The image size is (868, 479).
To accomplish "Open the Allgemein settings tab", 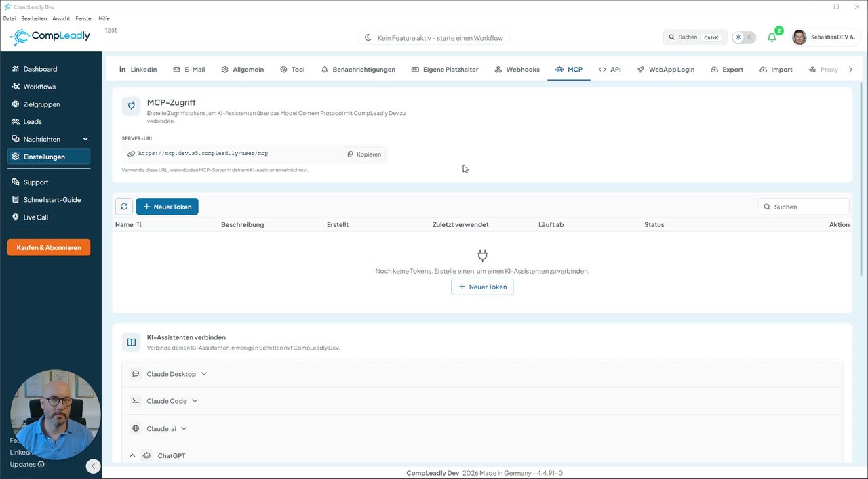I will click(242, 69).
